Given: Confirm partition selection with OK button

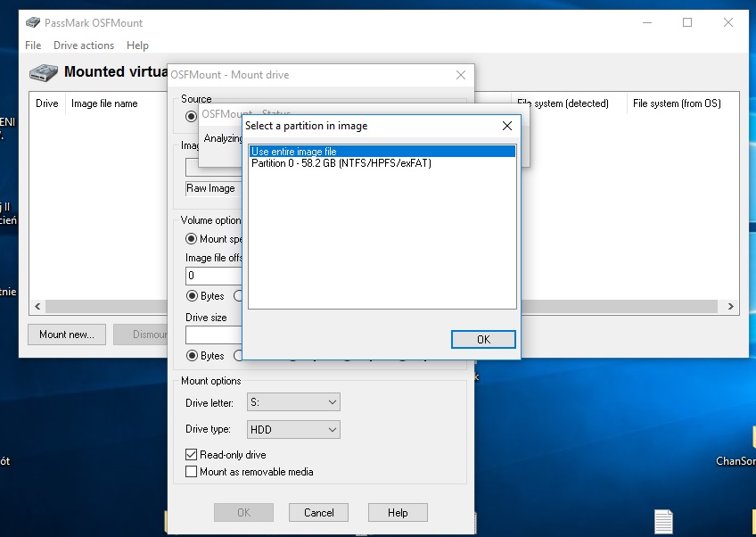Looking at the screenshot, I should 483,339.
